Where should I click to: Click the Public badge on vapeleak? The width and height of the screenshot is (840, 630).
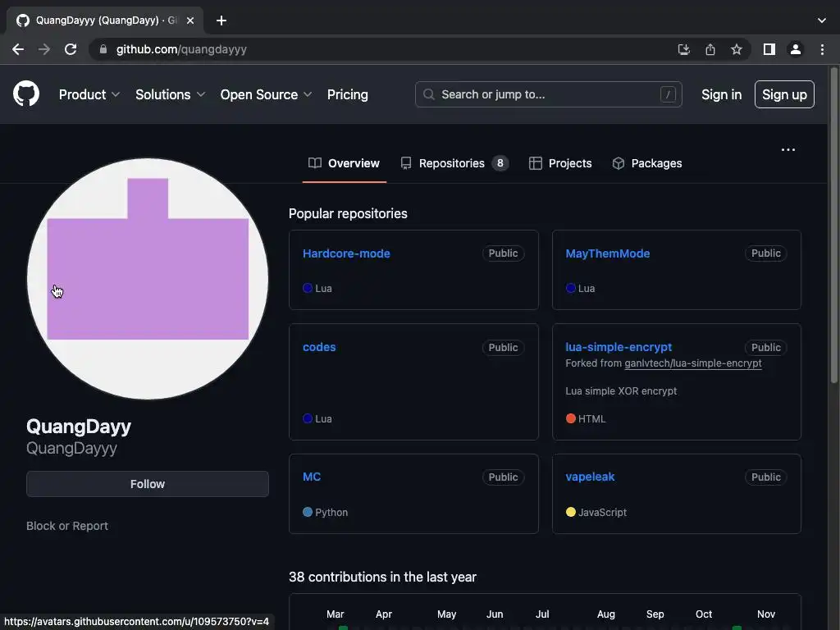[765, 477]
